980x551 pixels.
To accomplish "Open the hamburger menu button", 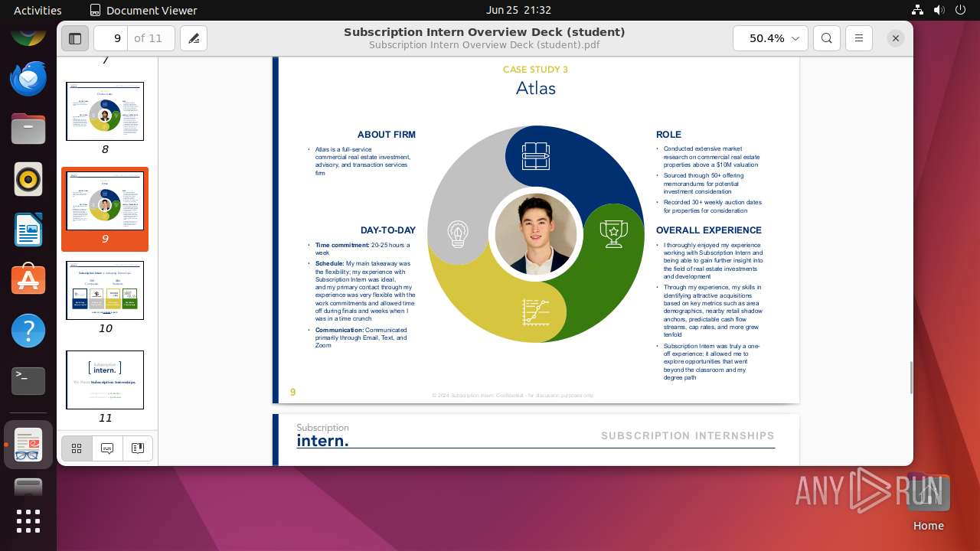I will pyautogui.click(x=859, y=38).
